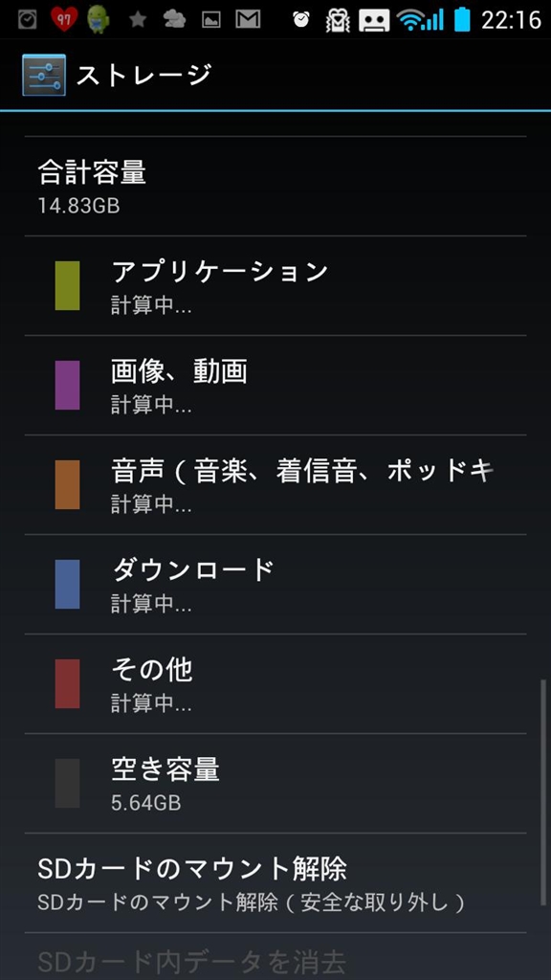This screenshot has height=980, width=551.
Task: Tap the Wi-Fi signal indicator
Action: (419, 20)
